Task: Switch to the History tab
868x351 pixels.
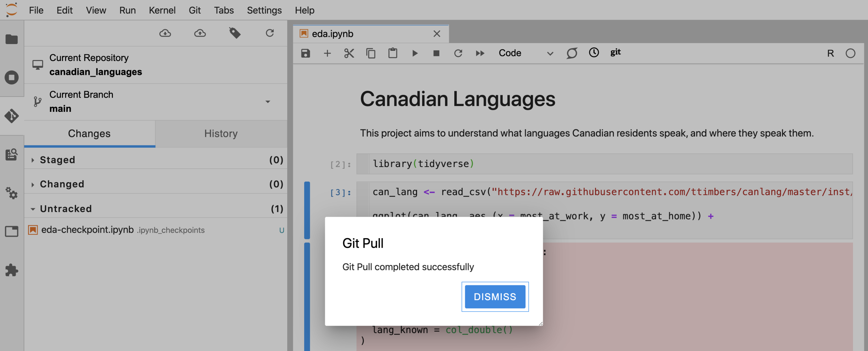Action: (221, 134)
